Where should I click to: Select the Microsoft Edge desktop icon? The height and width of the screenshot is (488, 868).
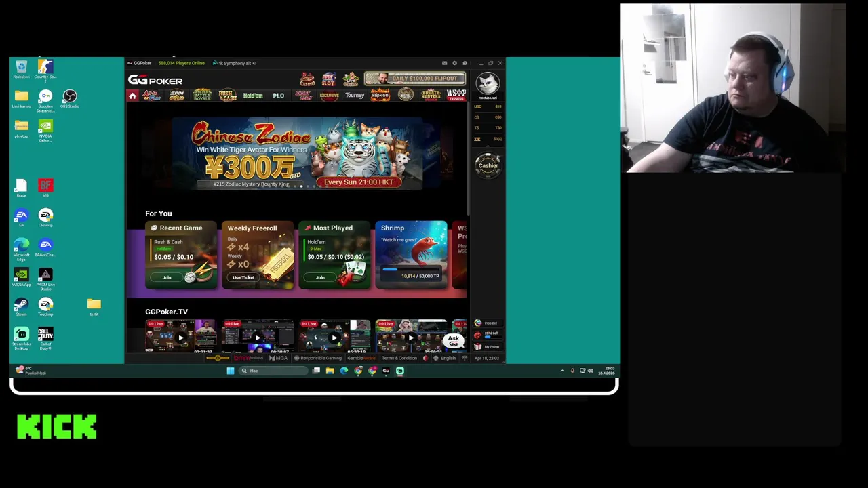[21, 248]
